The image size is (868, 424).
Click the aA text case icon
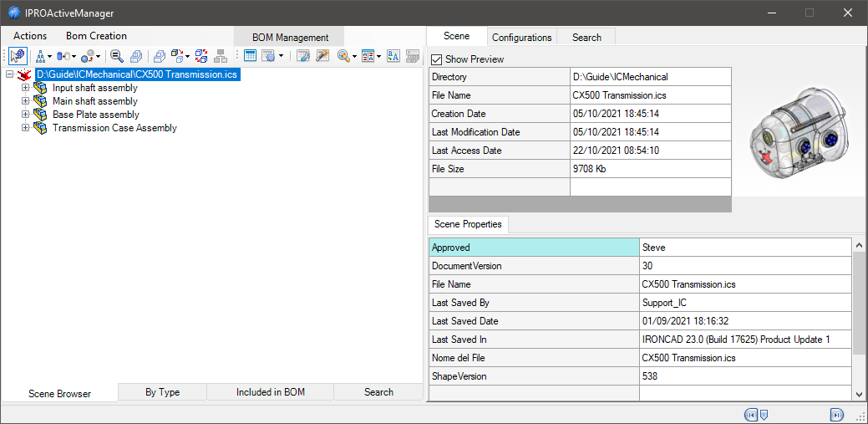tap(393, 55)
